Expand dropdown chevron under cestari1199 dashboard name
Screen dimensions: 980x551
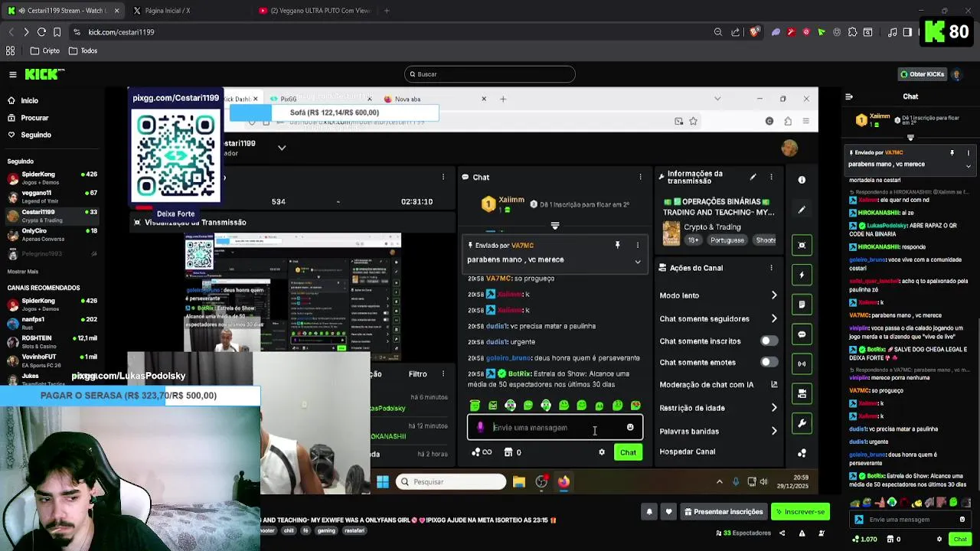pyautogui.click(x=282, y=148)
